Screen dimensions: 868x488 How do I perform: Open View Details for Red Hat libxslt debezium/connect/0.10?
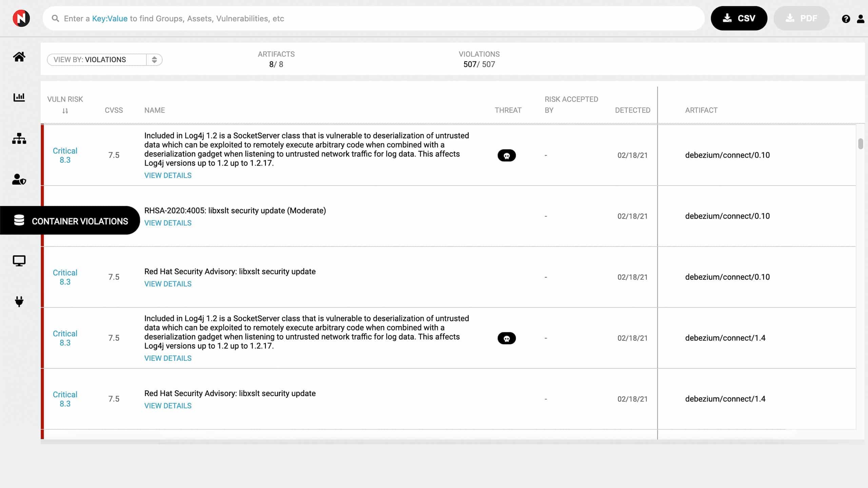click(x=168, y=284)
